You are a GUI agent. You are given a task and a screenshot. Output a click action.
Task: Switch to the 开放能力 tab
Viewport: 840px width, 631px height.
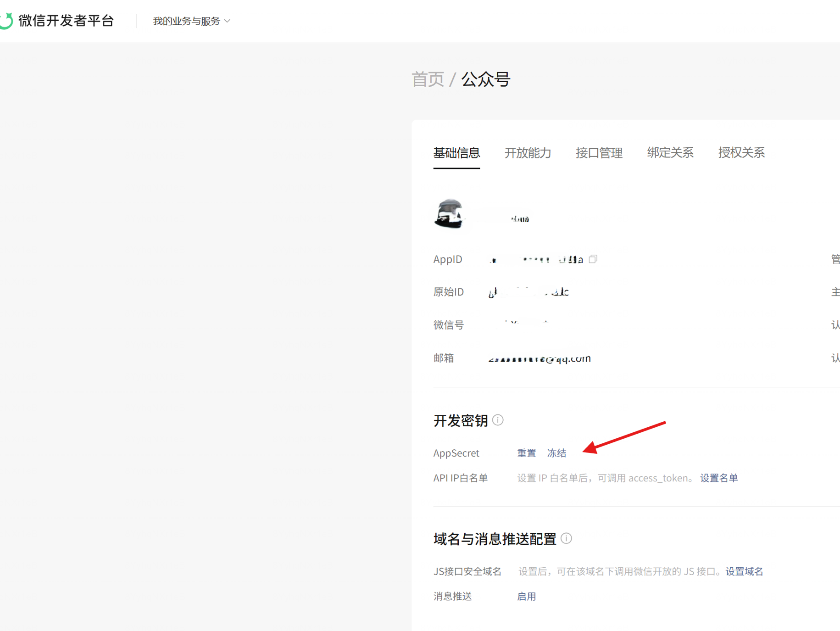click(x=528, y=153)
